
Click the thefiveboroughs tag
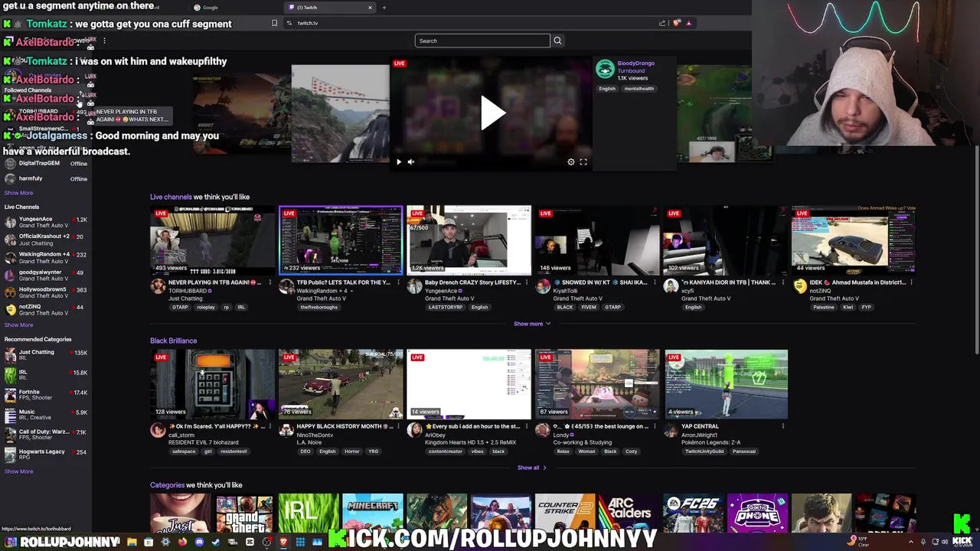point(318,308)
